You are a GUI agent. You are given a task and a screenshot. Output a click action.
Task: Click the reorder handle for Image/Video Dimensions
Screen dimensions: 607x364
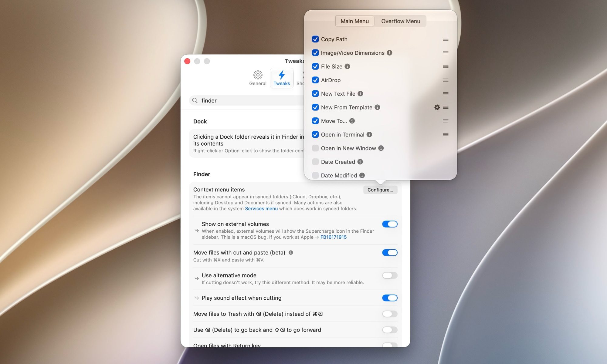coord(446,53)
